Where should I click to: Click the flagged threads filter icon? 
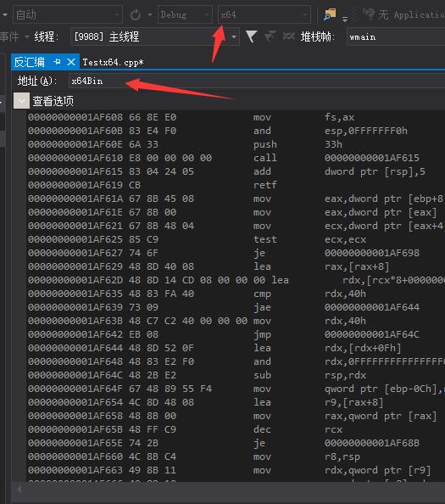(x=270, y=36)
